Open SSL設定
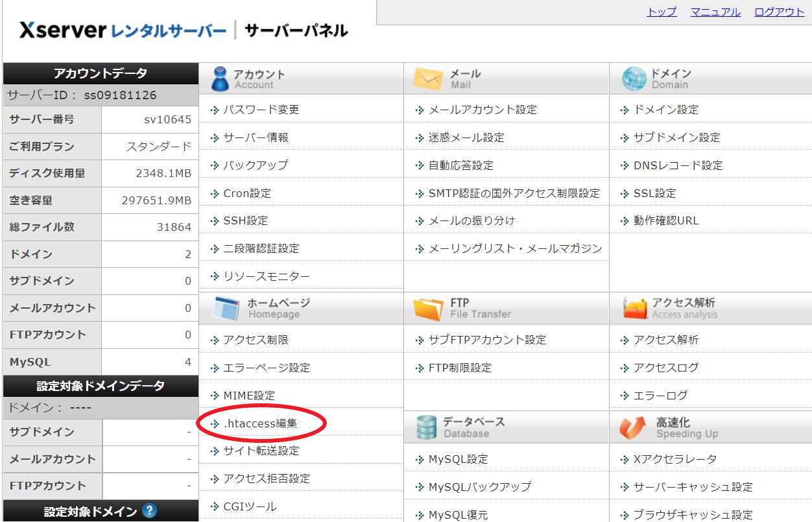 pyautogui.click(x=655, y=193)
